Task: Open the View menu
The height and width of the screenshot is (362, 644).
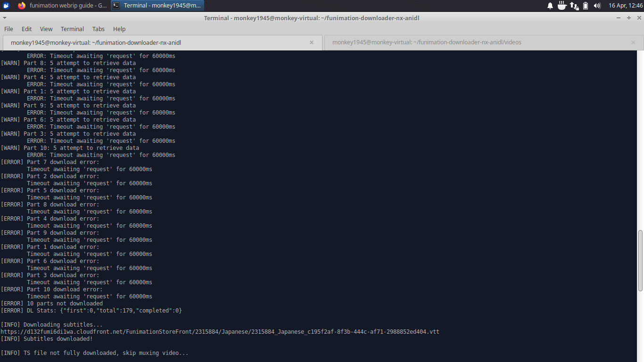Action: (x=46, y=29)
